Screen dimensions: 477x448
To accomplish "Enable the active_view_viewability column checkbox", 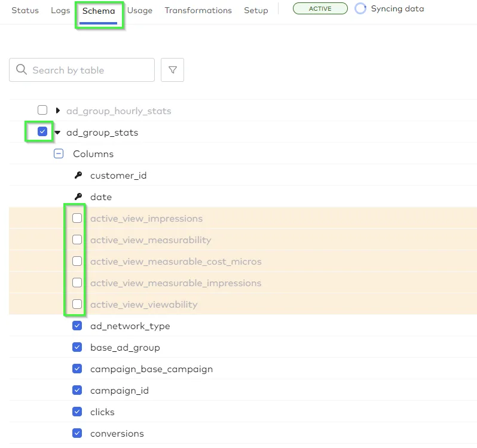I will 77,305.
